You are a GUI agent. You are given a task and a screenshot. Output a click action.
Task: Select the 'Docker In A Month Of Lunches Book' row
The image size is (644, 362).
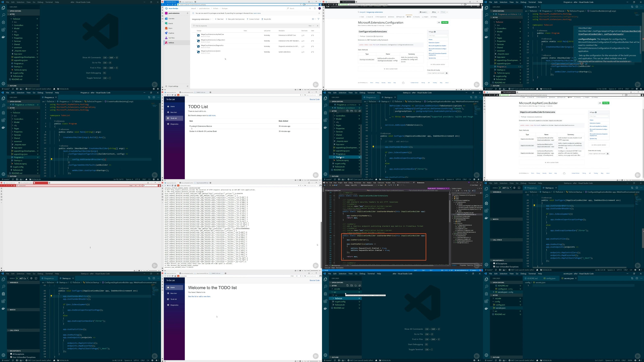[254, 131]
